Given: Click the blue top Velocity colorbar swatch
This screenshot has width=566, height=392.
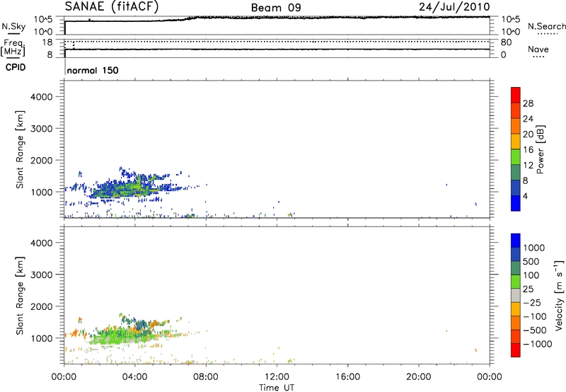Looking at the screenshot, I should click(x=516, y=241).
